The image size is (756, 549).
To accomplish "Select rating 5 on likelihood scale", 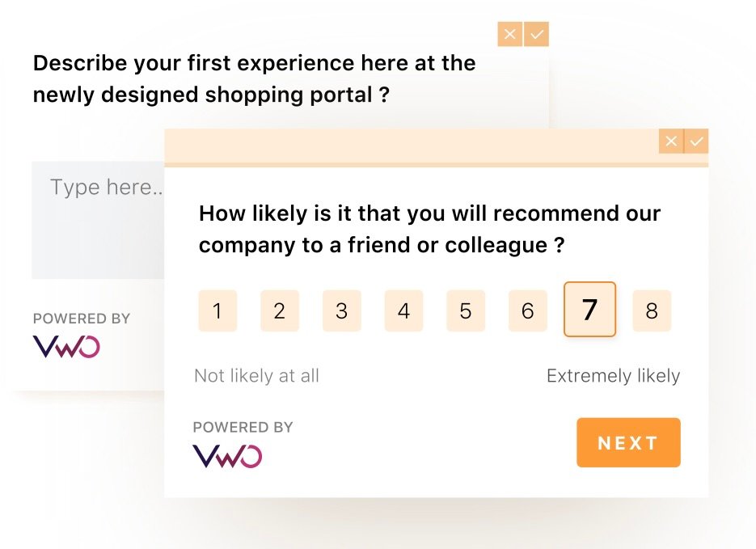I will [466, 310].
